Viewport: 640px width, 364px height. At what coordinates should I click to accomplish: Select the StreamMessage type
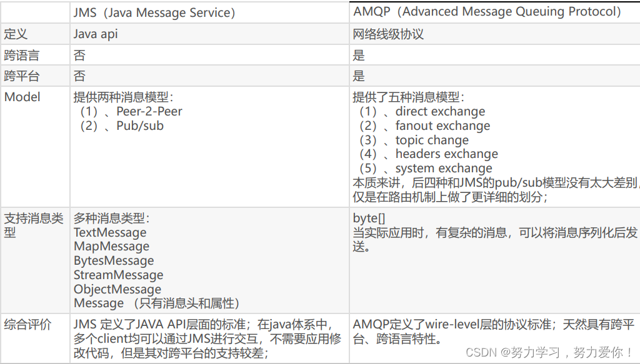[118, 275]
